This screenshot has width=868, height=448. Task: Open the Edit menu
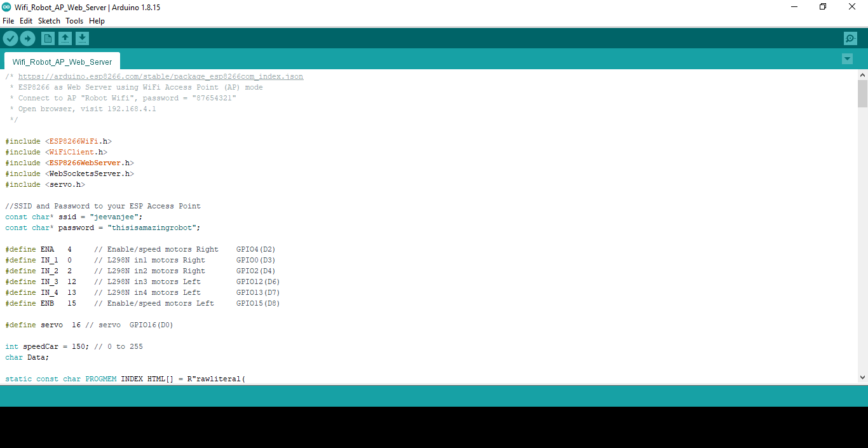[x=26, y=20]
